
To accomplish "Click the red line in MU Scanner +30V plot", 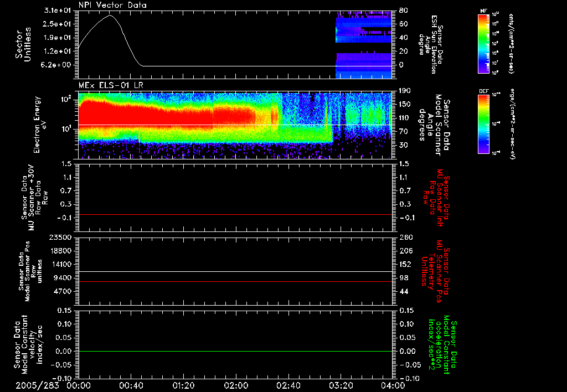I will click(x=235, y=214).
